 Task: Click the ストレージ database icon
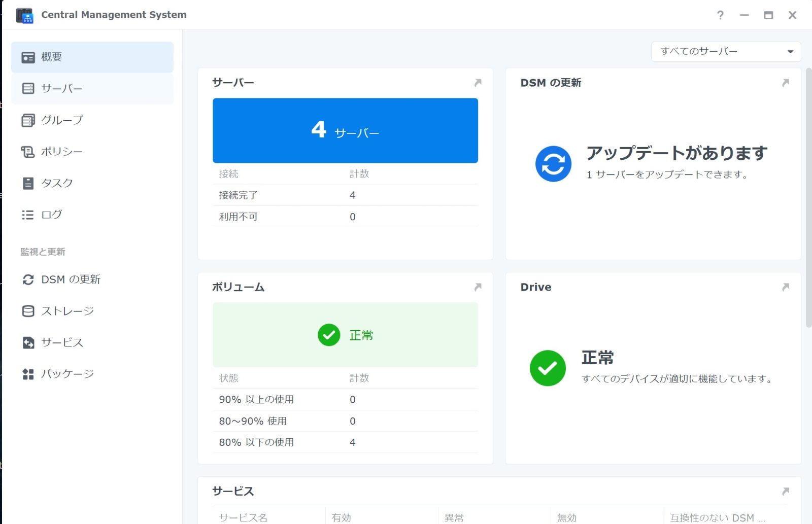coord(28,311)
